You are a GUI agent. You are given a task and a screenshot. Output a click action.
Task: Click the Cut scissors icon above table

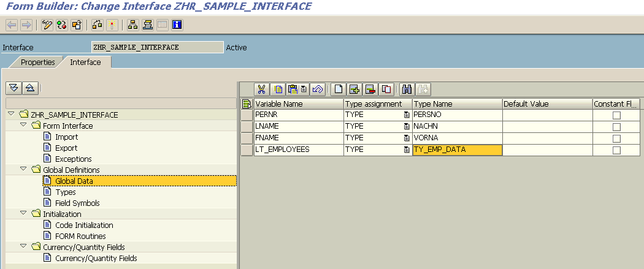[x=262, y=89]
